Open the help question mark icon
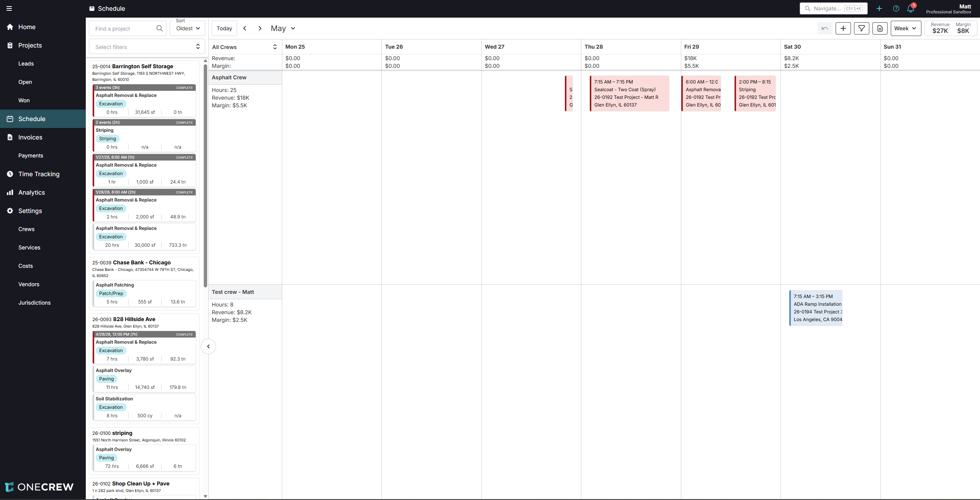Viewport: 980px width, 500px height. tap(896, 8)
